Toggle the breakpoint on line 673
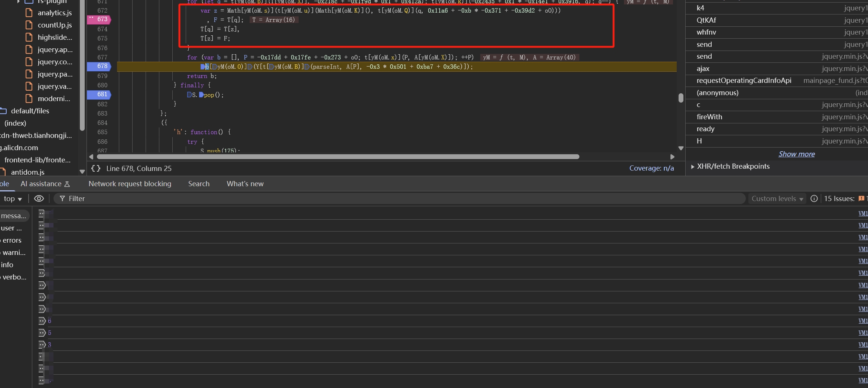This screenshot has height=388, width=868. (x=99, y=19)
